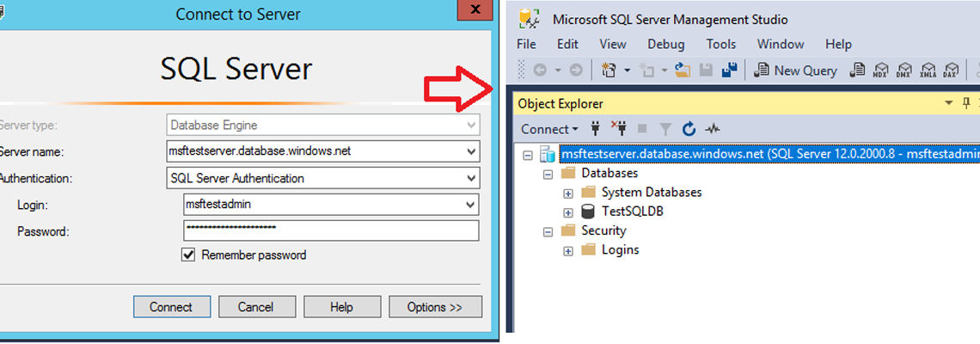The image size is (980, 344).
Task: Click the Disconnect plug icon with red X
Action: 619,129
